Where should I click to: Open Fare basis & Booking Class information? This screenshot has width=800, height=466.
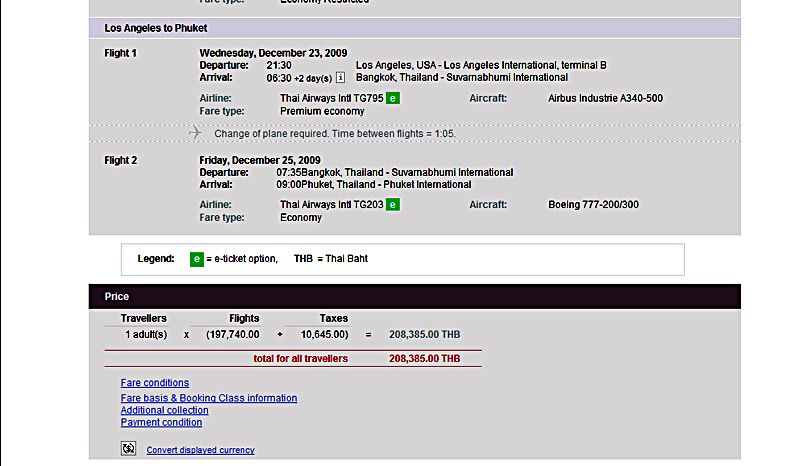tap(209, 398)
